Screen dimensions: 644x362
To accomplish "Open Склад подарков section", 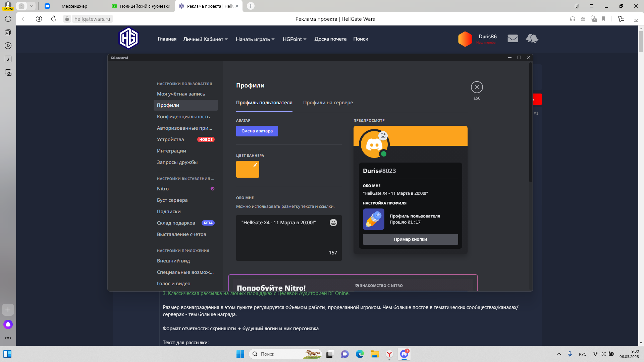I will pos(186,223).
